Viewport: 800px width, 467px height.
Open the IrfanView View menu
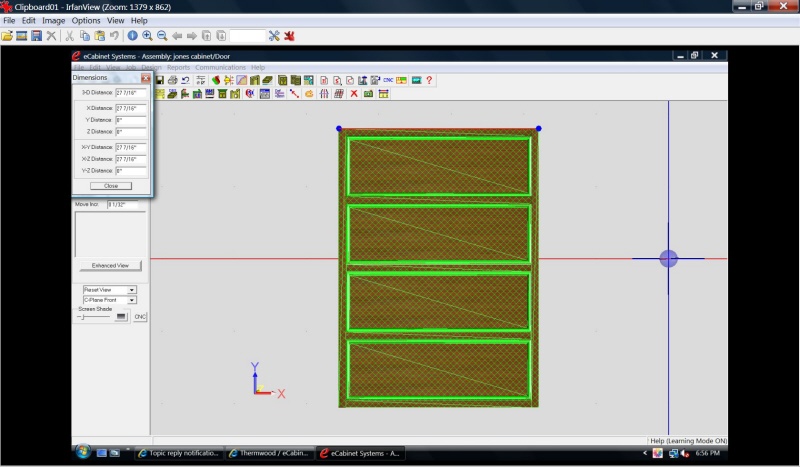coord(115,20)
